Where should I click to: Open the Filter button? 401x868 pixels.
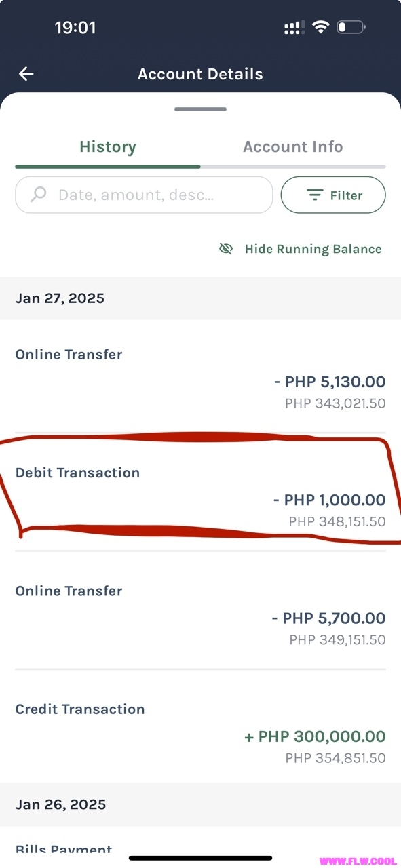[333, 195]
